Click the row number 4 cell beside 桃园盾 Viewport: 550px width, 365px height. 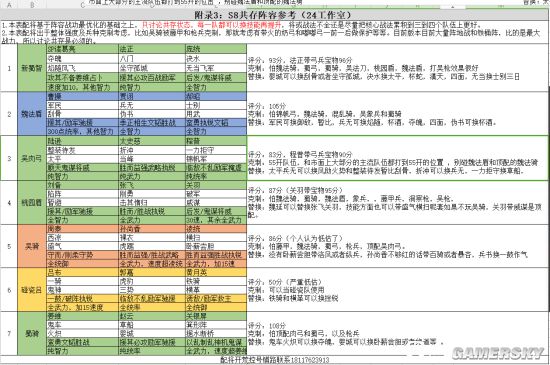[x=9, y=203]
